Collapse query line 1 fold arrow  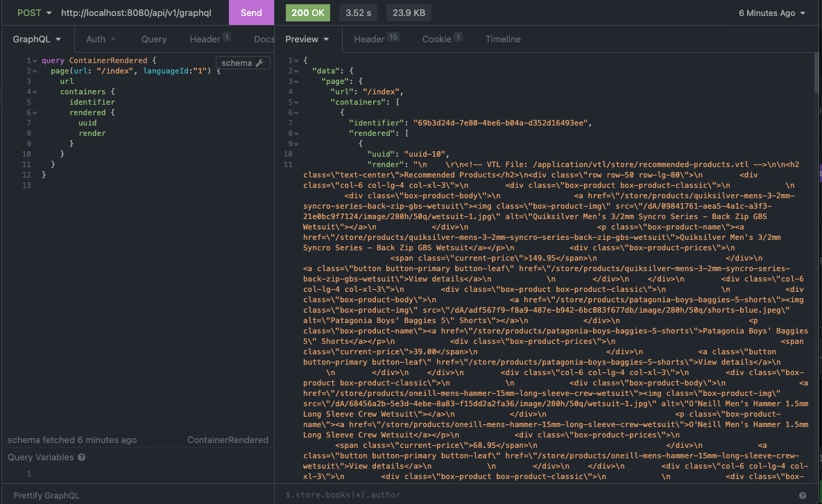click(x=35, y=61)
